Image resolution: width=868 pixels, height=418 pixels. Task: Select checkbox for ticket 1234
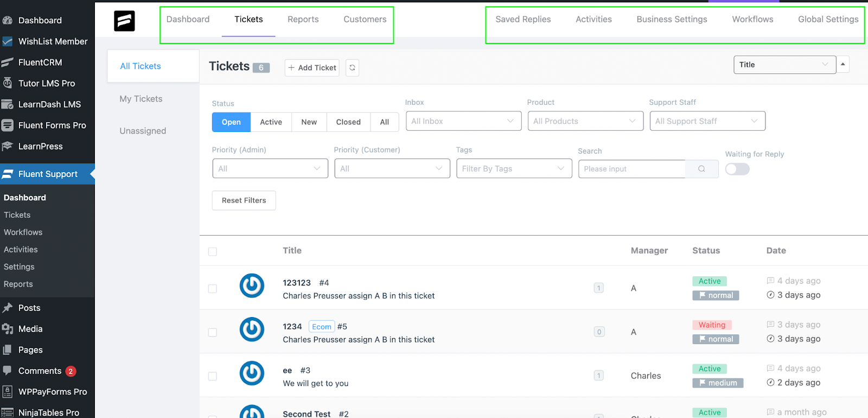pyautogui.click(x=213, y=332)
